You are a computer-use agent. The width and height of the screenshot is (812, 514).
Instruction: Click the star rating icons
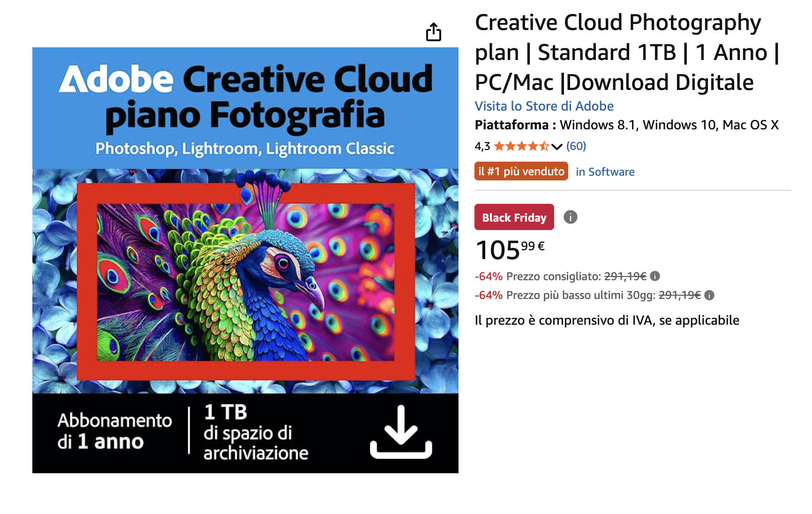521,146
